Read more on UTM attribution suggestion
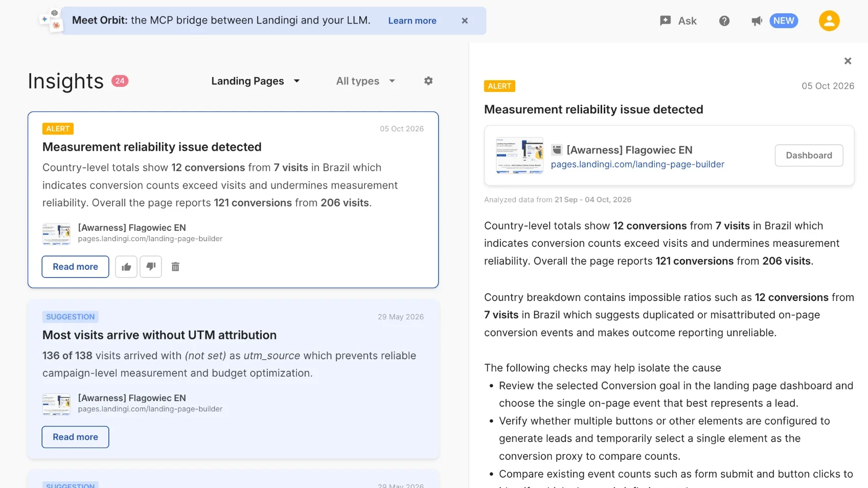This screenshot has height=488, width=868. tap(75, 437)
